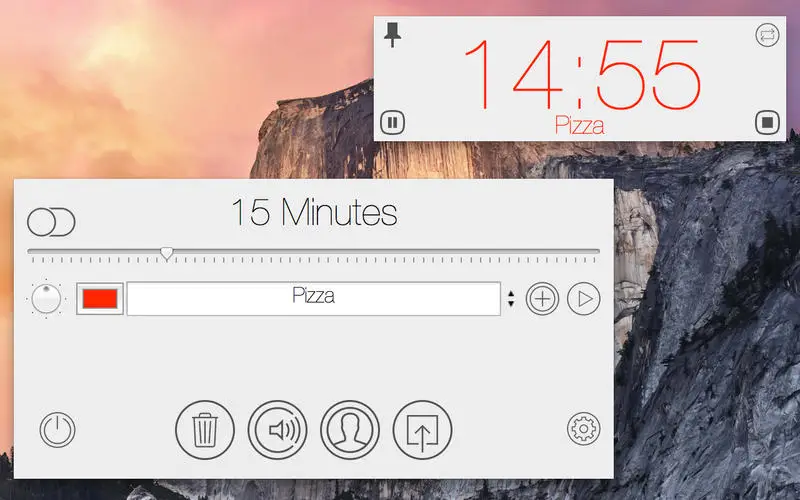Start the timer with the play button
This screenshot has height=500, width=800.
pos(583,298)
